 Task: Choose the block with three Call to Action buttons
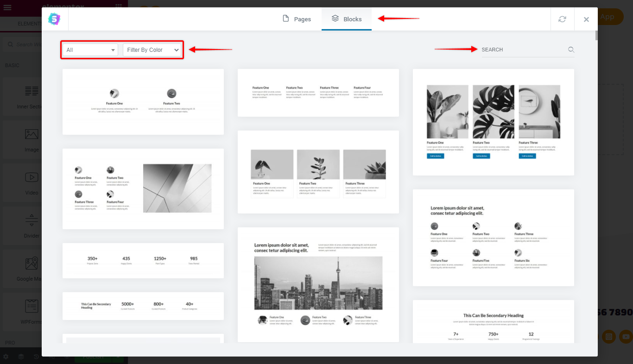click(494, 122)
